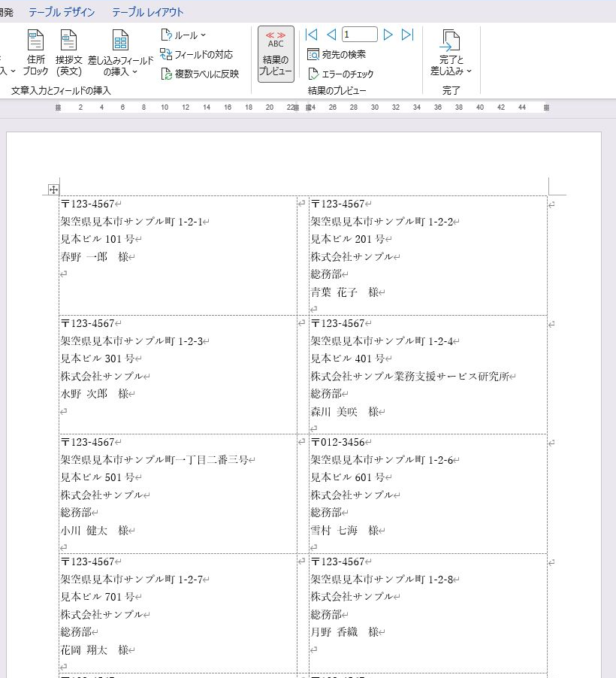The width and height of the screenshot is (616, 678).
Task: Go to the previous record
Action: click(x=331, y=35)
